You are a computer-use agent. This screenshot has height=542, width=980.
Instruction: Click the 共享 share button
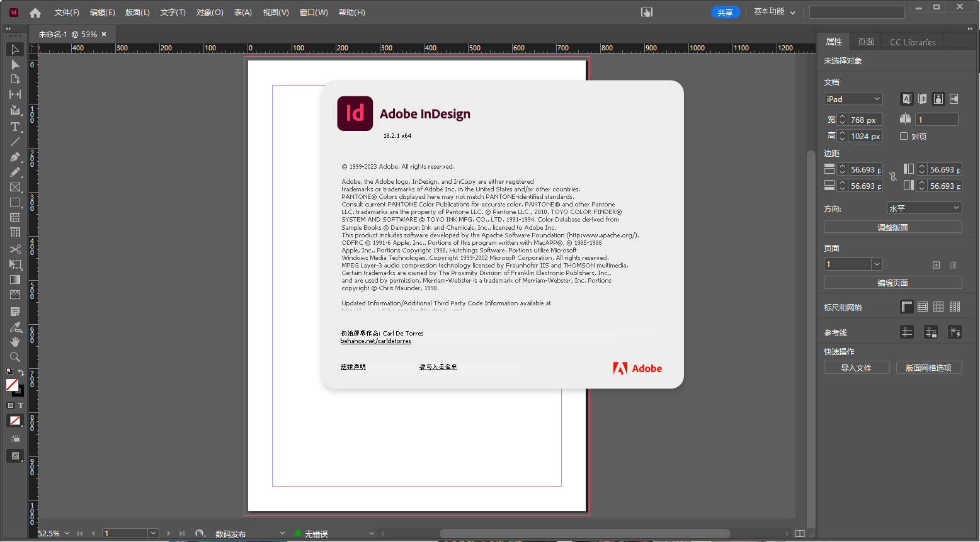[x=725, y=13]
